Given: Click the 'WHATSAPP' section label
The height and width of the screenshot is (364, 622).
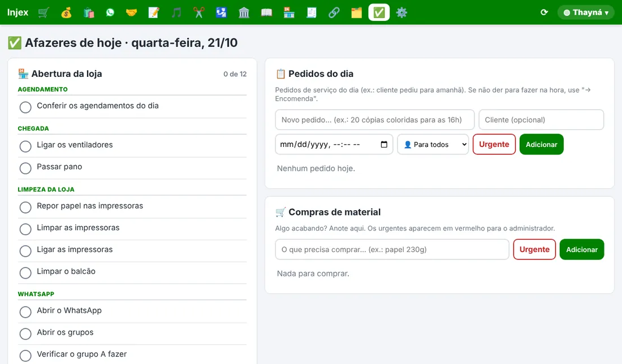Looking at the screenshot, I should pyautogui.click(x=36, y=294).
